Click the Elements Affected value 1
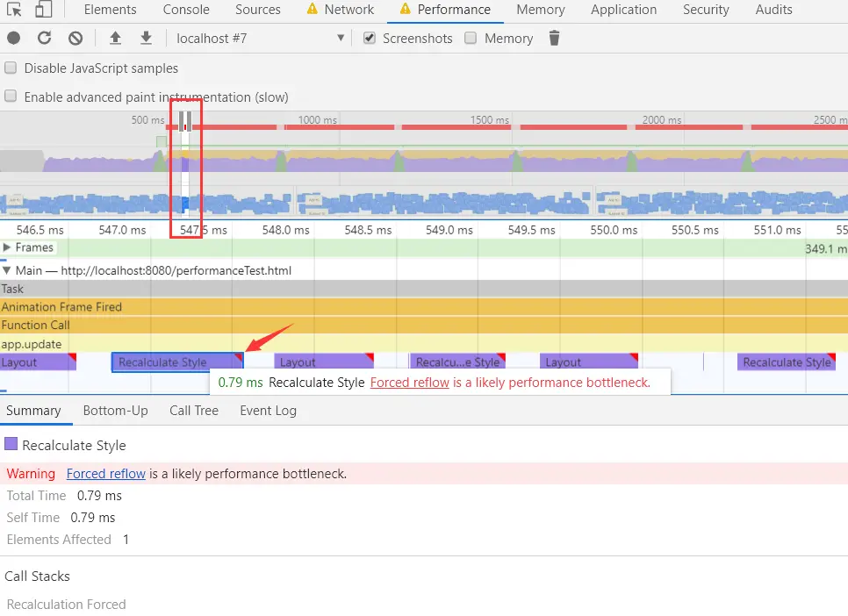Viewport: 848px width, 616px height. [126, 539]
